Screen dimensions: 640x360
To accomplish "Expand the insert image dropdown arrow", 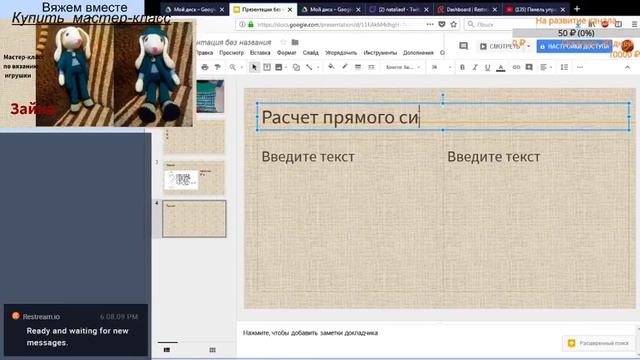I will coord(286,68).
